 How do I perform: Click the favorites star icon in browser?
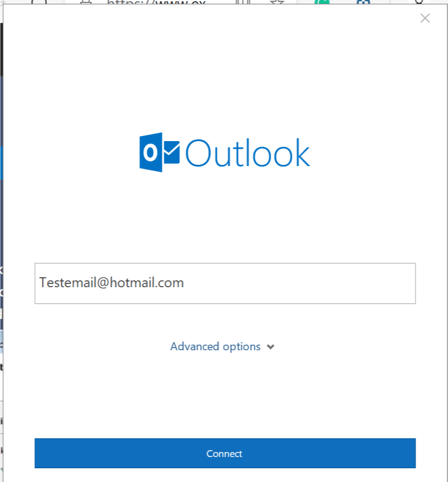(277, 2)
